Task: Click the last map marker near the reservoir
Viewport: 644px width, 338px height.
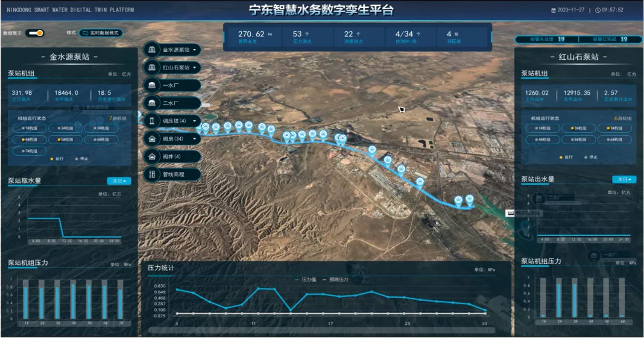Action: point(469,199)
